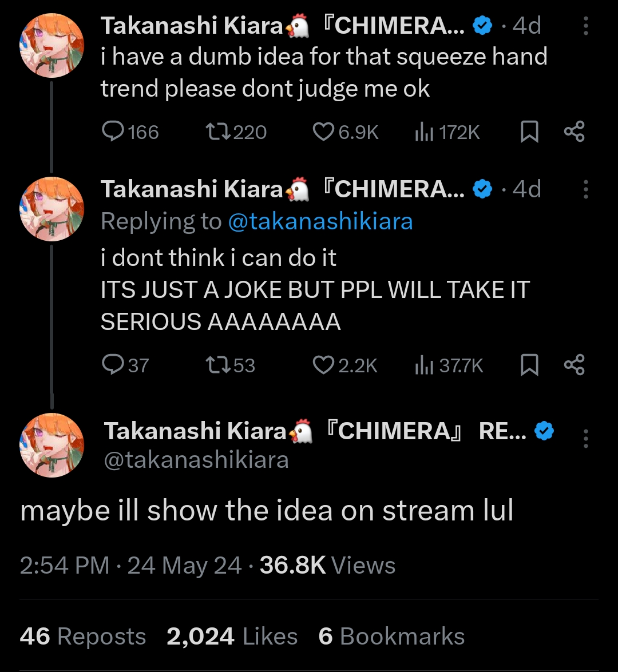
Task: Open the @takanashikiara reply mention link
Action: click(320, 222)
